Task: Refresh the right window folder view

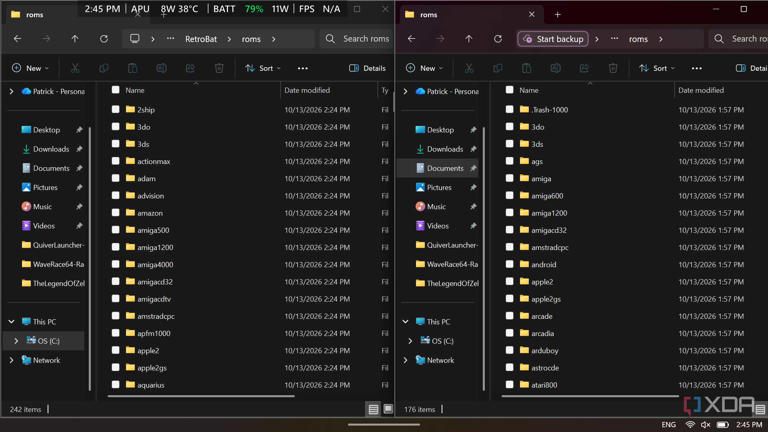Action: (498, 39)
